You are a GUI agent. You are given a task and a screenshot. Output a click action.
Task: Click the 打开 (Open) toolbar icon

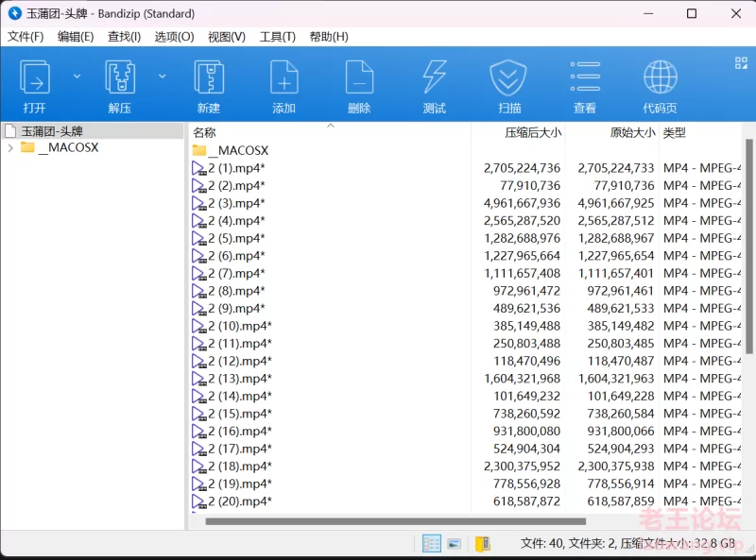(34, 77)
